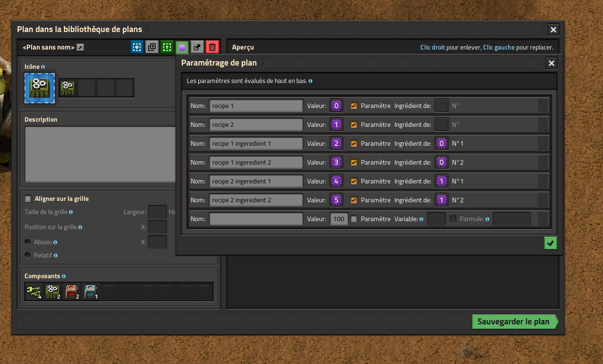Click the Nom field containing recipe 1
603x364 pixels.
click(x=256, y=106)
